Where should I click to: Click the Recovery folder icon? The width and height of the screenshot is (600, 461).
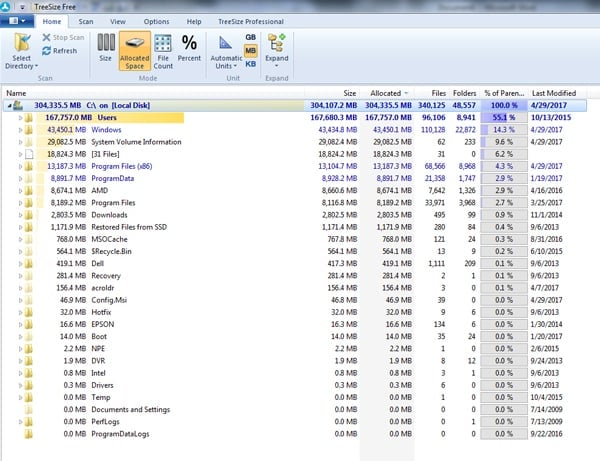(29, 276)
